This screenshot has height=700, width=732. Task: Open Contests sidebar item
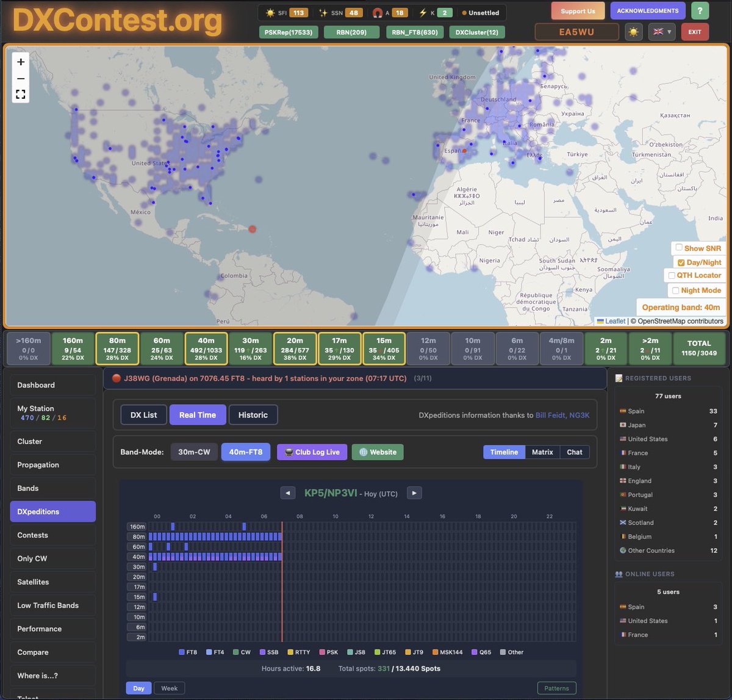click(52, 535)
